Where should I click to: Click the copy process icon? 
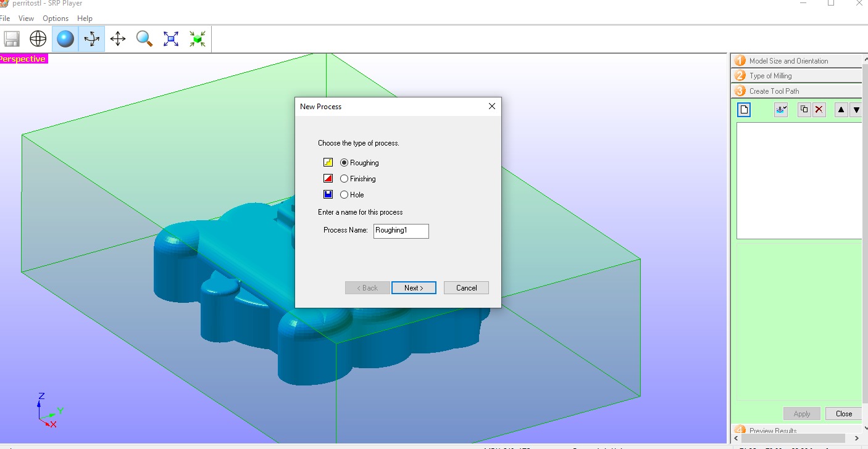pos(804,110)
